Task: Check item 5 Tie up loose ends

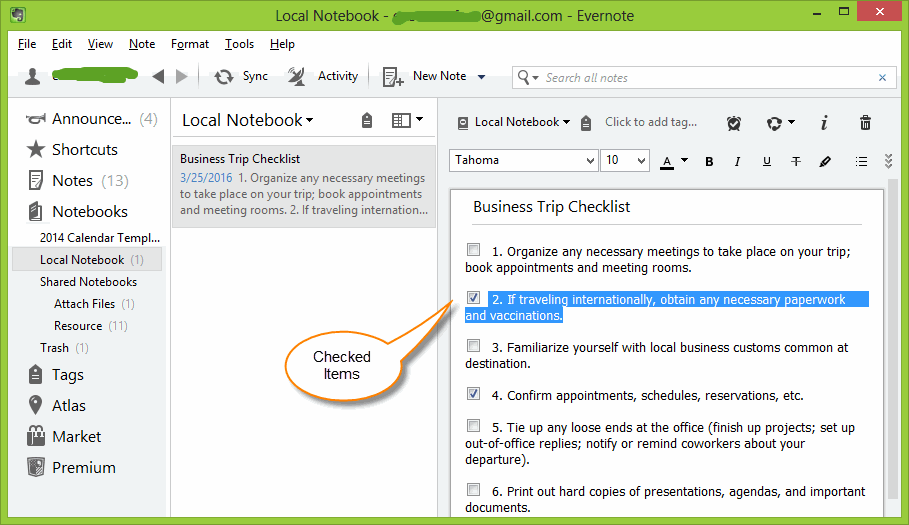Action: (474, 426)
